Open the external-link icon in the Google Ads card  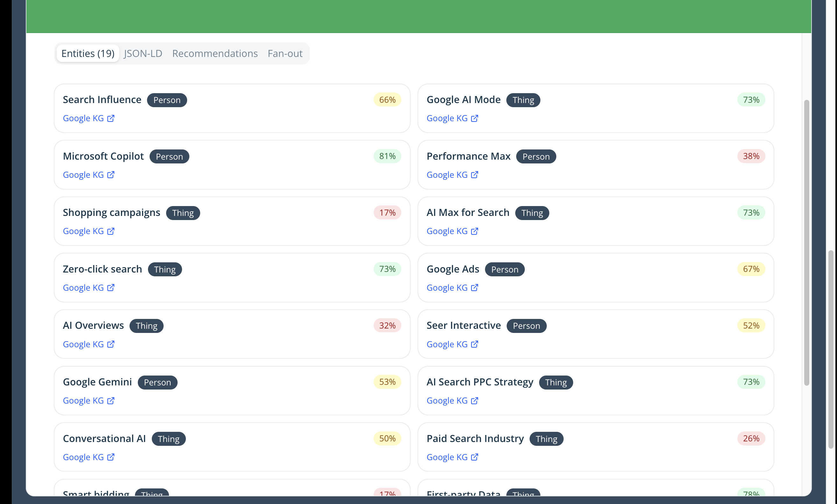[x=475, y=287]
